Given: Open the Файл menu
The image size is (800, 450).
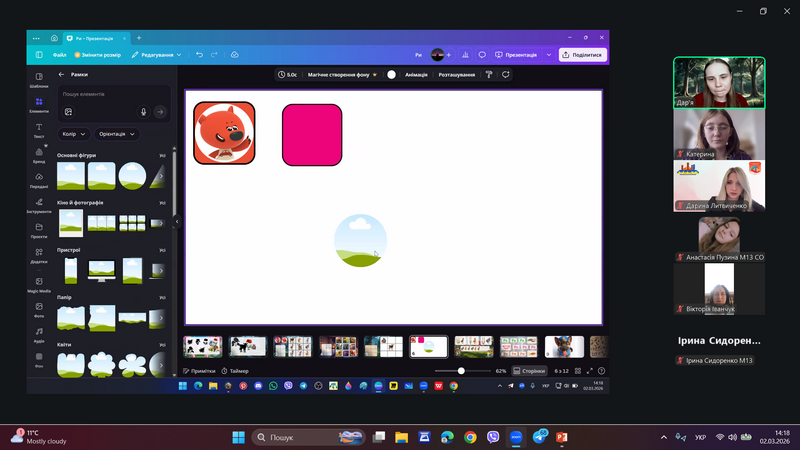Looking at the screenshot, I should coord(60,55).
